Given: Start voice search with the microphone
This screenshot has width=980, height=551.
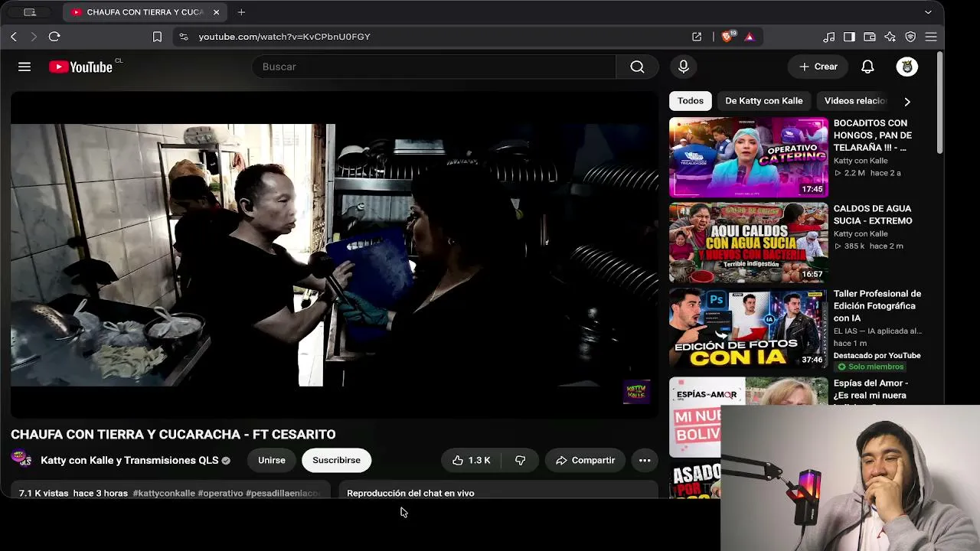Looking at the screenshot, I should pyautogui.click(x=684, y=67).
